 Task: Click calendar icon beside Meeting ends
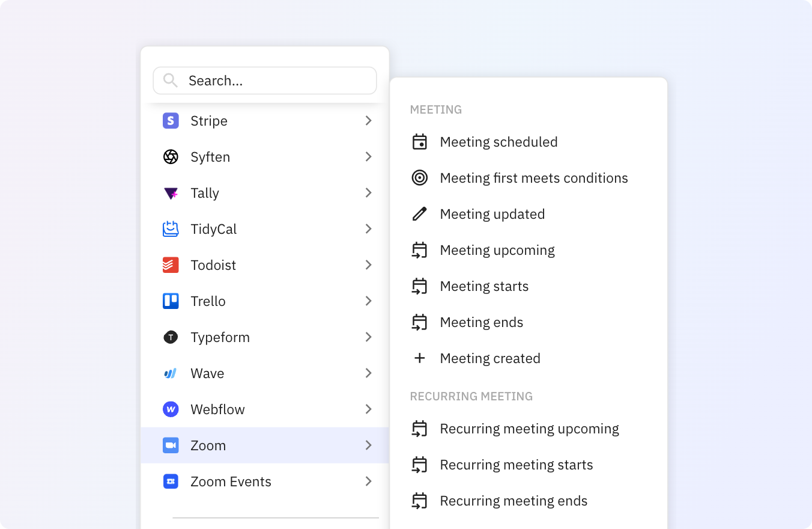tap(419, 322)
